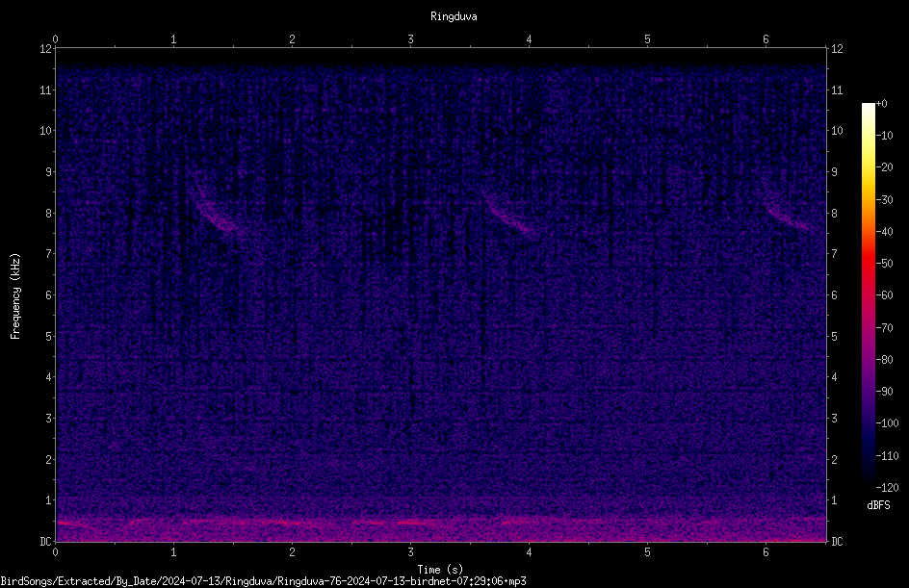Viewport: 909px width, 588px height.
Task: Click the -50 label on the color scale
Action: tap(884, 263)
